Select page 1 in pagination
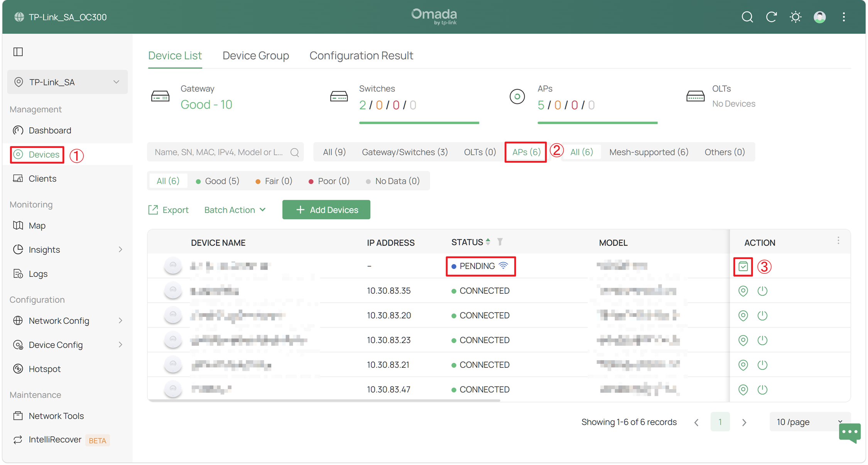The image size is (868, 465). 720,422
